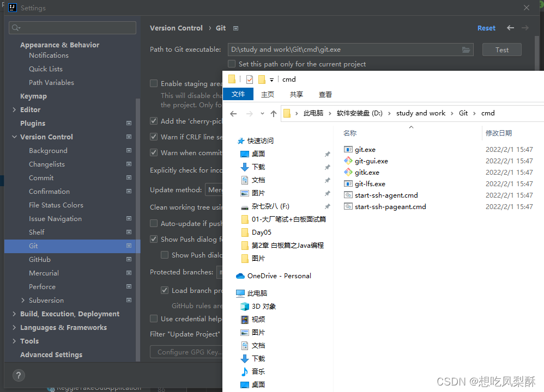Click the 杂七杂八 (F:) drive icon
544x392 pixels.
click(x=245, y=207)
